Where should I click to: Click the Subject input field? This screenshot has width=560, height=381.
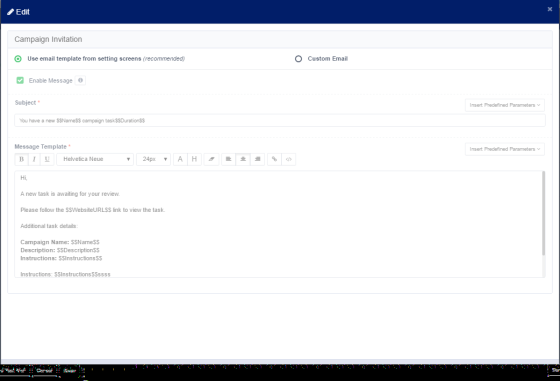280,121
